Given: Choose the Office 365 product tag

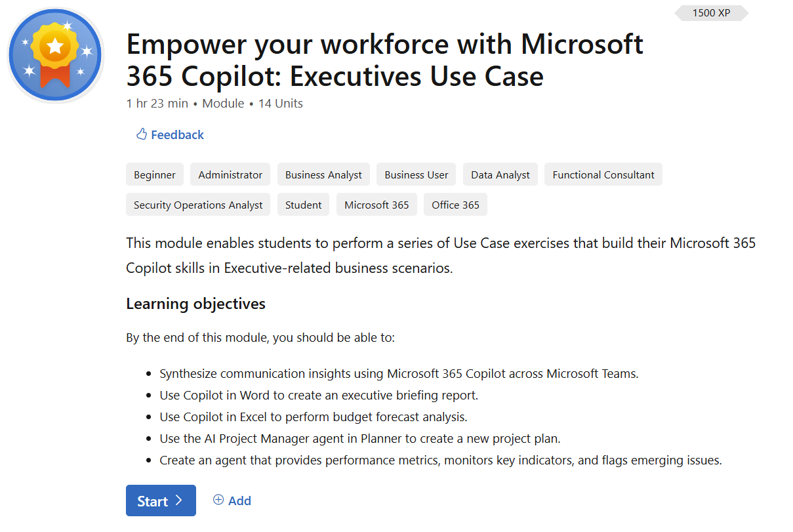Looking at the screenshot, I should coord(455,205).
